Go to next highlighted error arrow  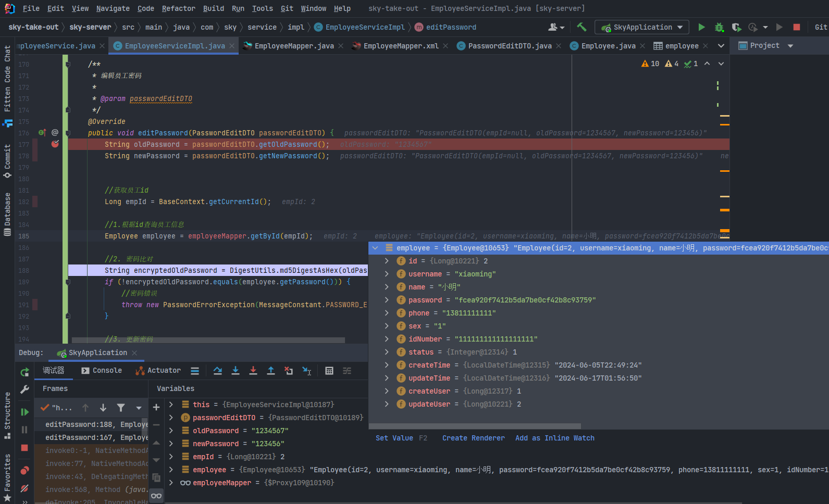click(721, 64)
